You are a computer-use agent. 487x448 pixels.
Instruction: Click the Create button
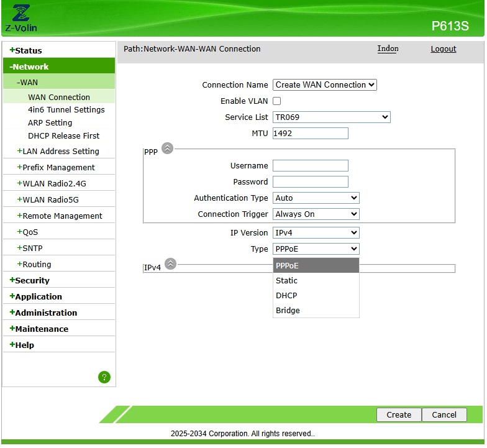coord(399,415)
